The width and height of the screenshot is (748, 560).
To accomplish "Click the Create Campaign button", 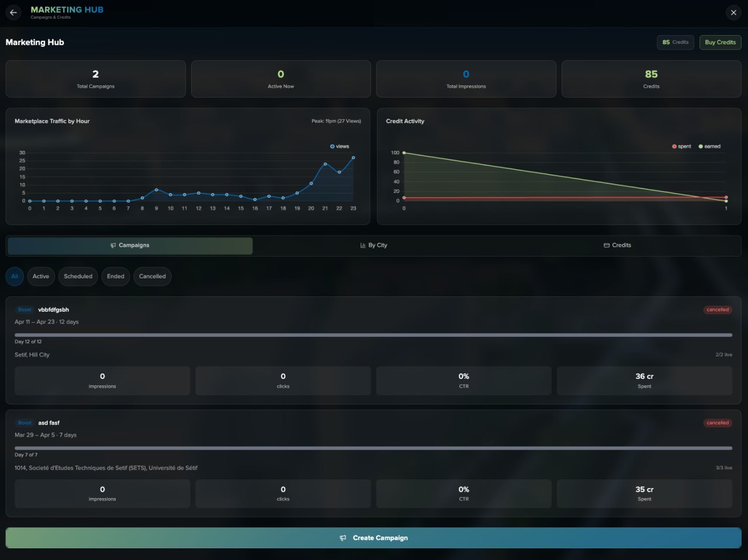I will (373, 538).
